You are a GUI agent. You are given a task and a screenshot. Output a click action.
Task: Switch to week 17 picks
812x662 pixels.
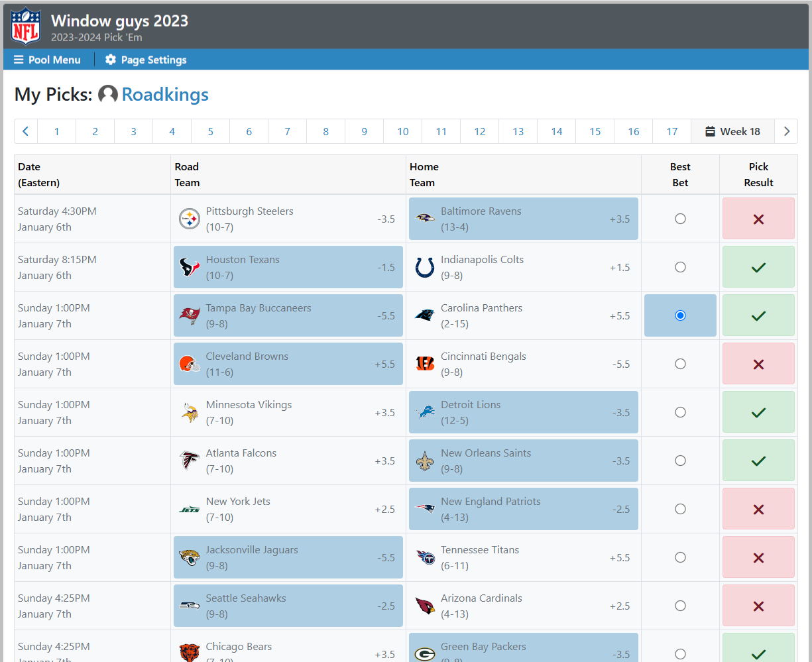pyautogui.click(x=672, y=131)
